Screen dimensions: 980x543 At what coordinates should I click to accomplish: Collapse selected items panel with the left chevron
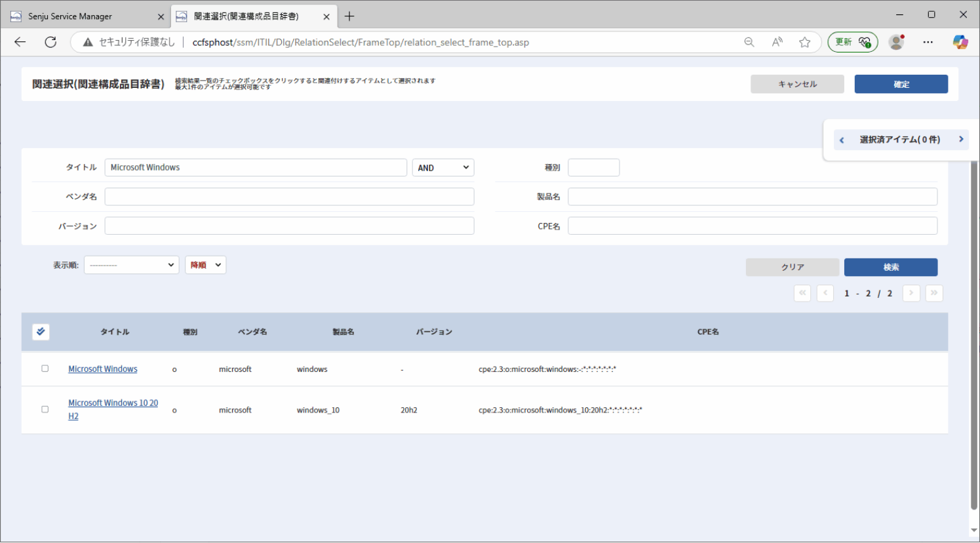coord(842,140)
